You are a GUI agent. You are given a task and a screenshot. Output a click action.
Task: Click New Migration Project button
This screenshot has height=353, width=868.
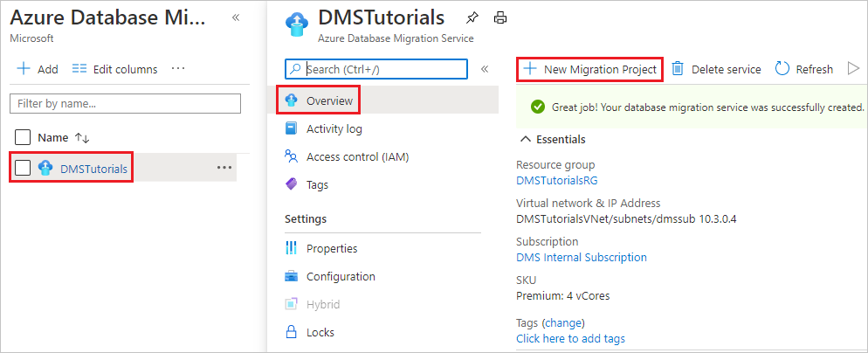pyautogui.click(x=589, y=69)
